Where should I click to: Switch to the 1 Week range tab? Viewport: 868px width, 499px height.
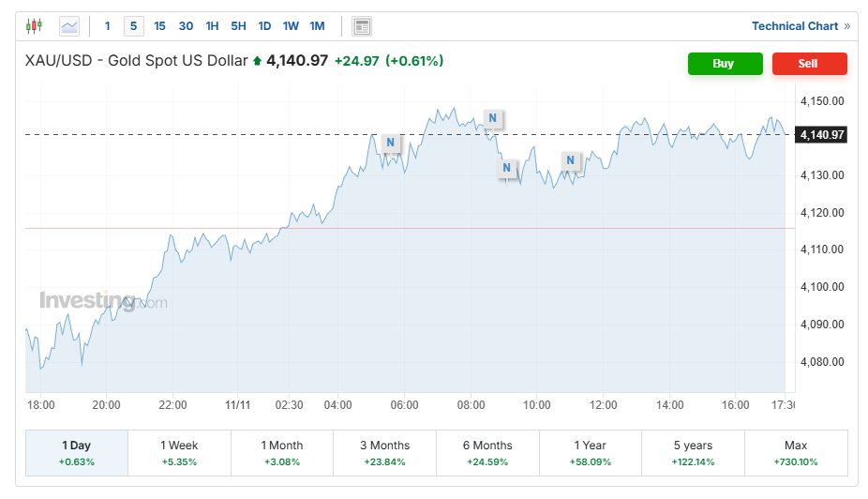click(x=179, y=452)
